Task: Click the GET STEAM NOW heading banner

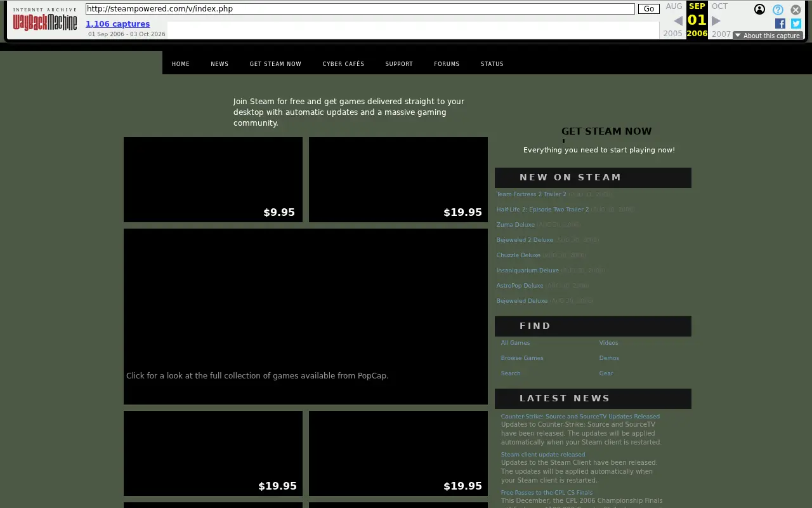Action: coord(606,131)
